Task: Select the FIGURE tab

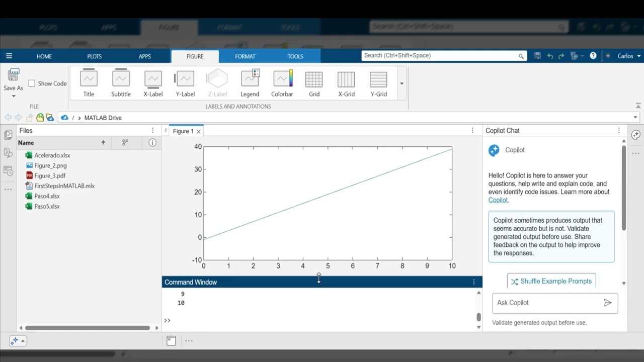Action: [x=195, y=56]
